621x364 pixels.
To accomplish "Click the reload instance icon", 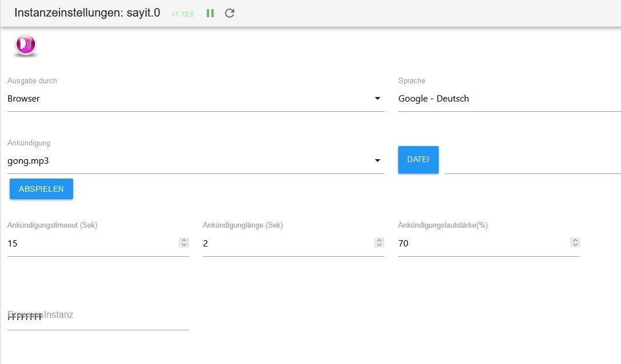I will (230, 13).
